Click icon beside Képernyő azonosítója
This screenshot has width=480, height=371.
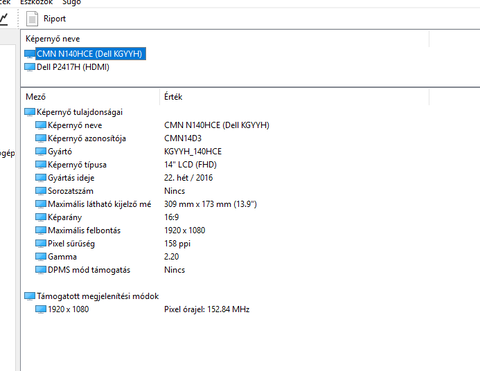click(x=41, y=138)
